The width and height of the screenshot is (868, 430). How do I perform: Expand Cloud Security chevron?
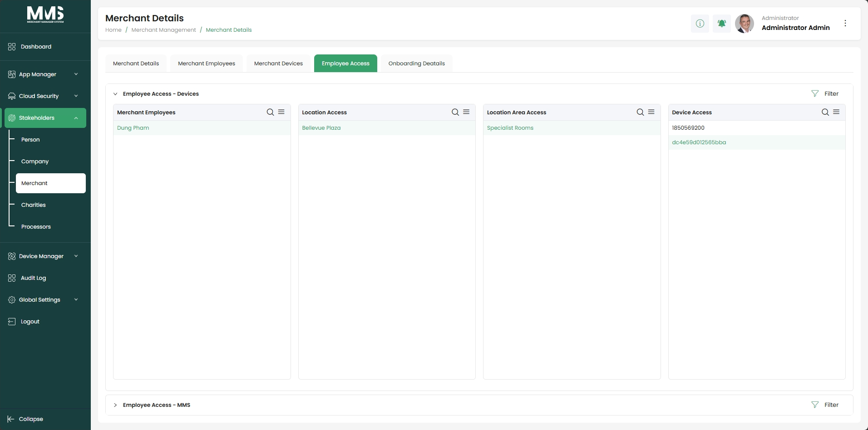pos(76,96)
